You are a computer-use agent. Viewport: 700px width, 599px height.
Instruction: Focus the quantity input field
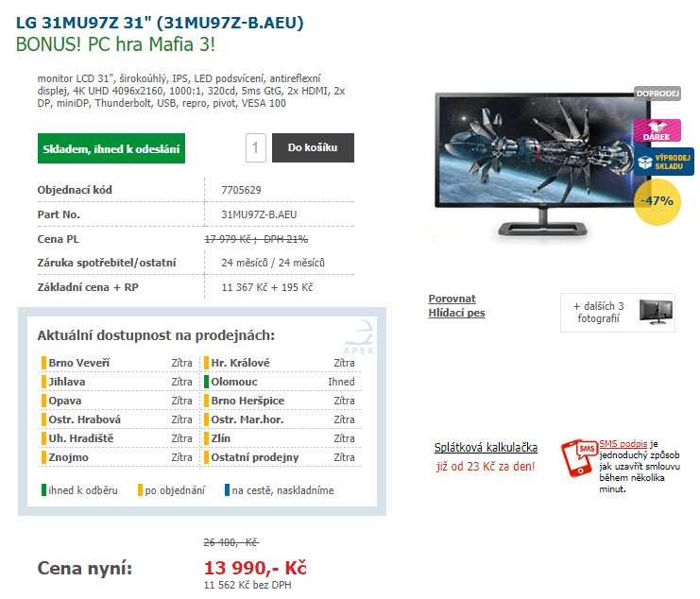point(256,147)
